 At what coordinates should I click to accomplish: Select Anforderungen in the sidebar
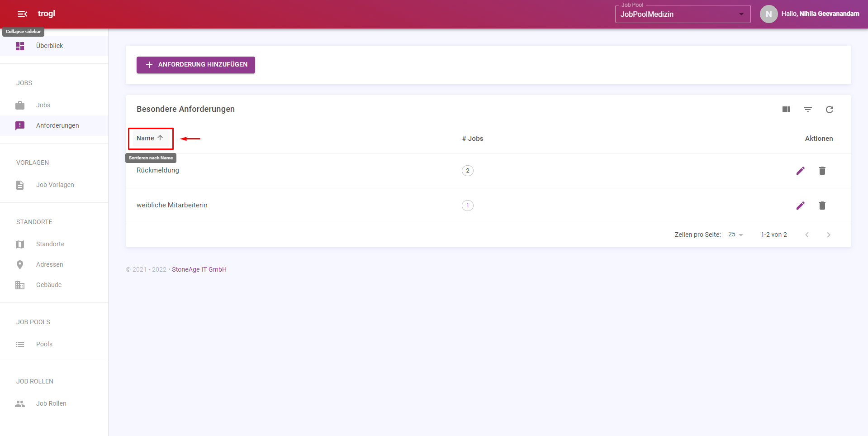pos(54,126)
